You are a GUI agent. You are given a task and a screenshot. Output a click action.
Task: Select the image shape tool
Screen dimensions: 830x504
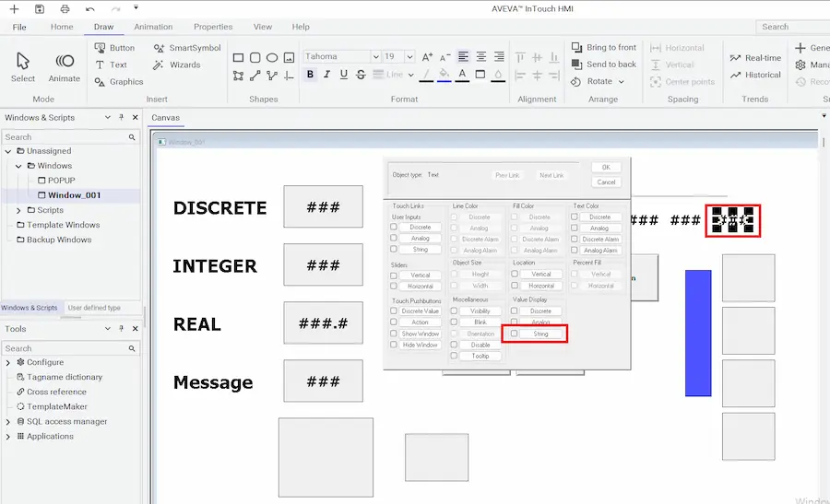[289, 58]
